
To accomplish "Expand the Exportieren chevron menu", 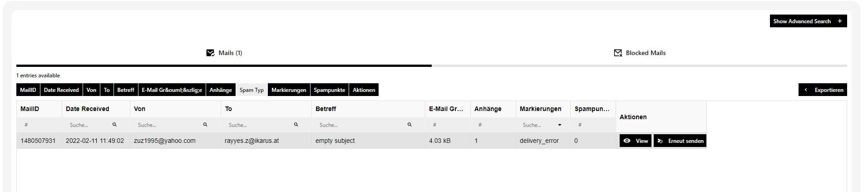I will tap(806, 90).
